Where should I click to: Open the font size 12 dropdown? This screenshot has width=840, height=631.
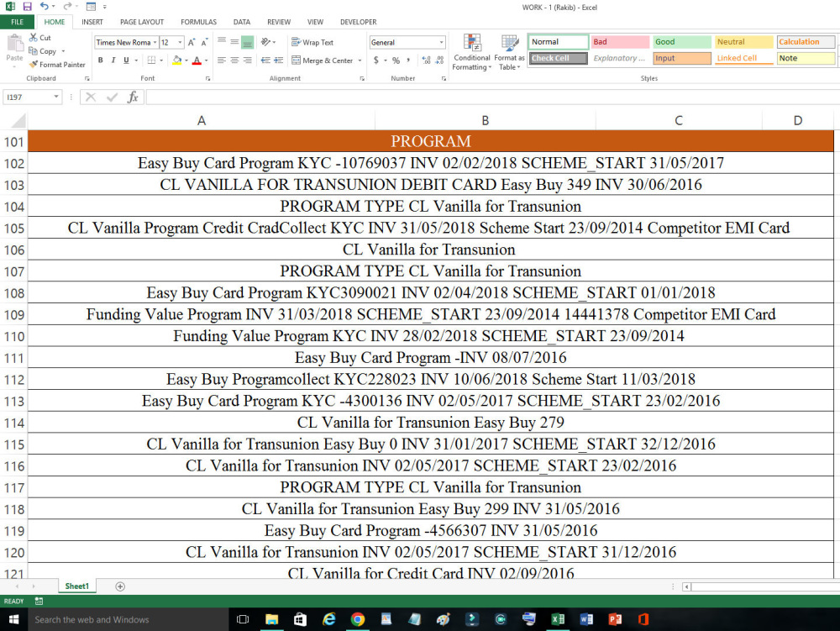[x=180, y=42]
